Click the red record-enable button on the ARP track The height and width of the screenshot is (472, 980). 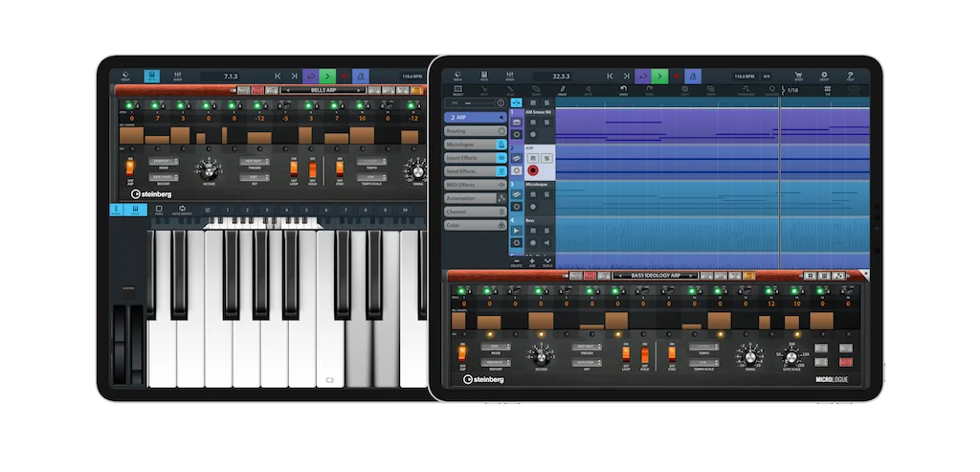coord(533,170)
